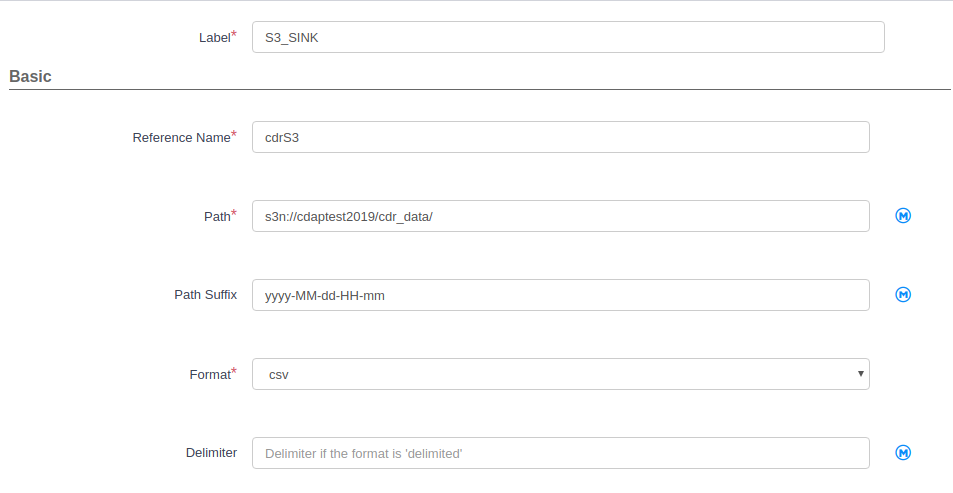Click the empty Delimiter input box

click(560, 453)
